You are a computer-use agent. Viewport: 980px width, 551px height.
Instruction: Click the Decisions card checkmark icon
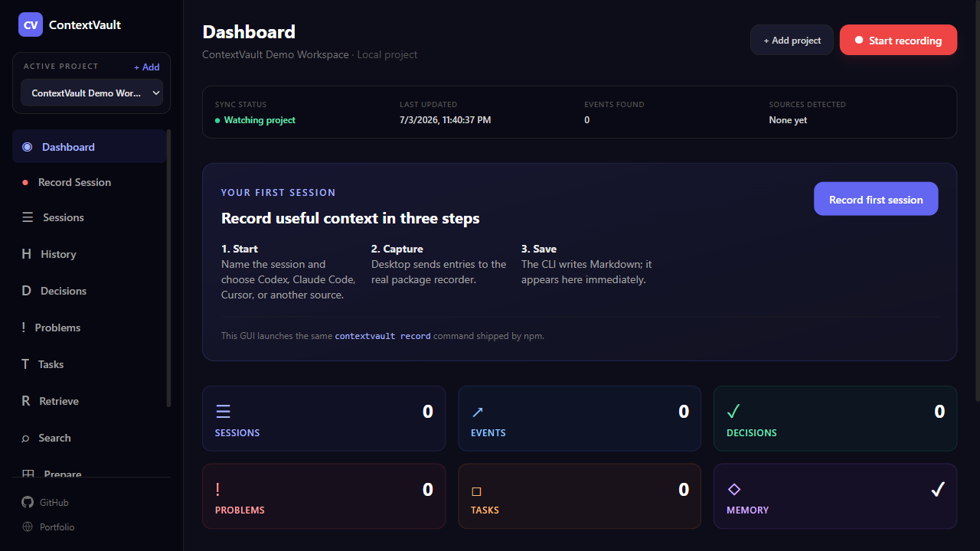pos(733,412)
